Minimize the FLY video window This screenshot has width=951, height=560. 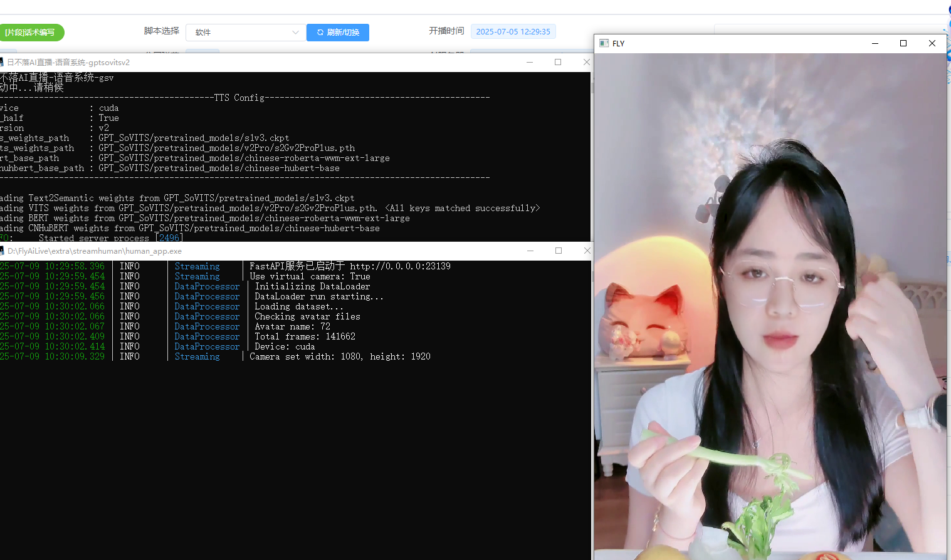pos(875,43)
